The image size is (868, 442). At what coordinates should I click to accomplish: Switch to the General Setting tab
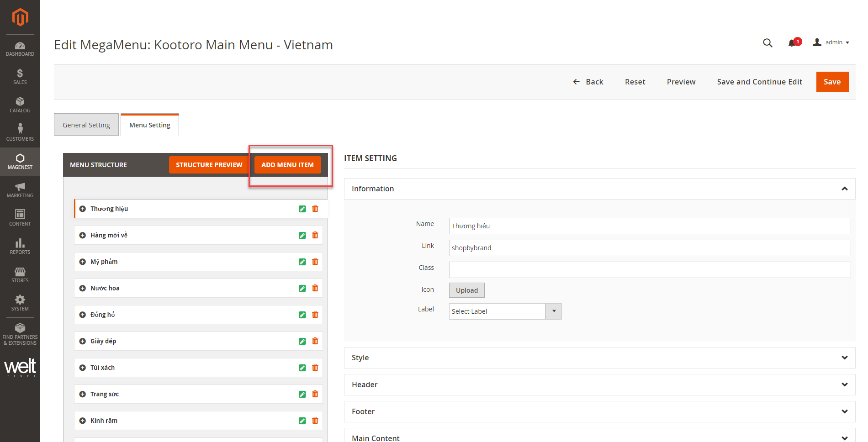point(86,125)
